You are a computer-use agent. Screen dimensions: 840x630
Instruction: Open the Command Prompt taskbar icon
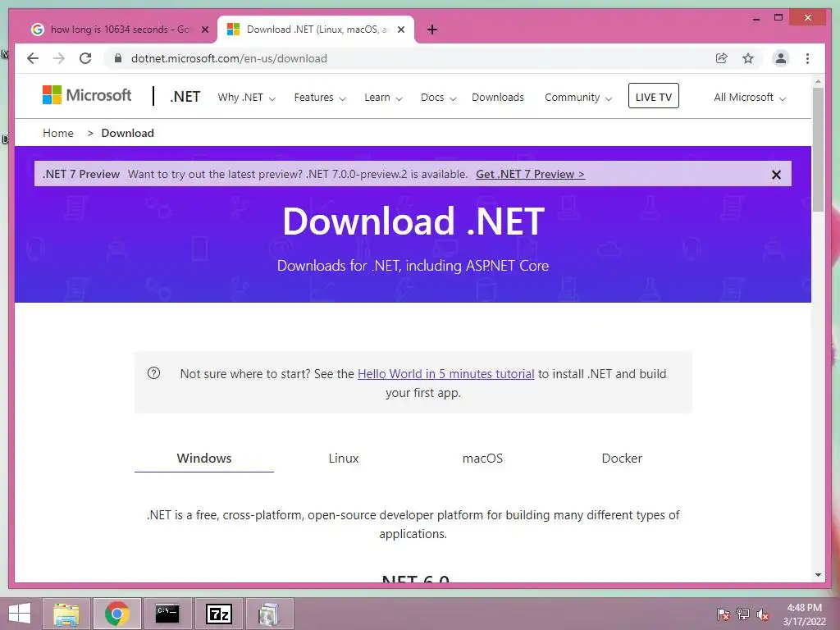pyautogui.click(x=167, y=614)
